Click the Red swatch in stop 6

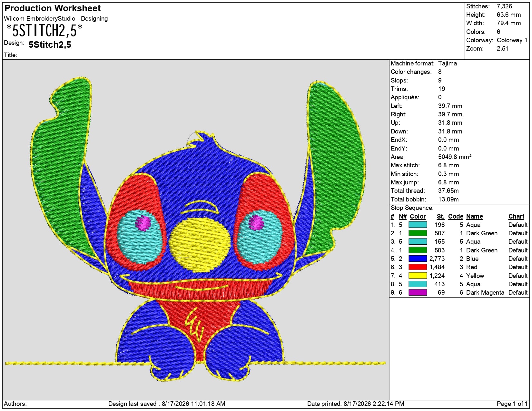(x=418, y=267)
